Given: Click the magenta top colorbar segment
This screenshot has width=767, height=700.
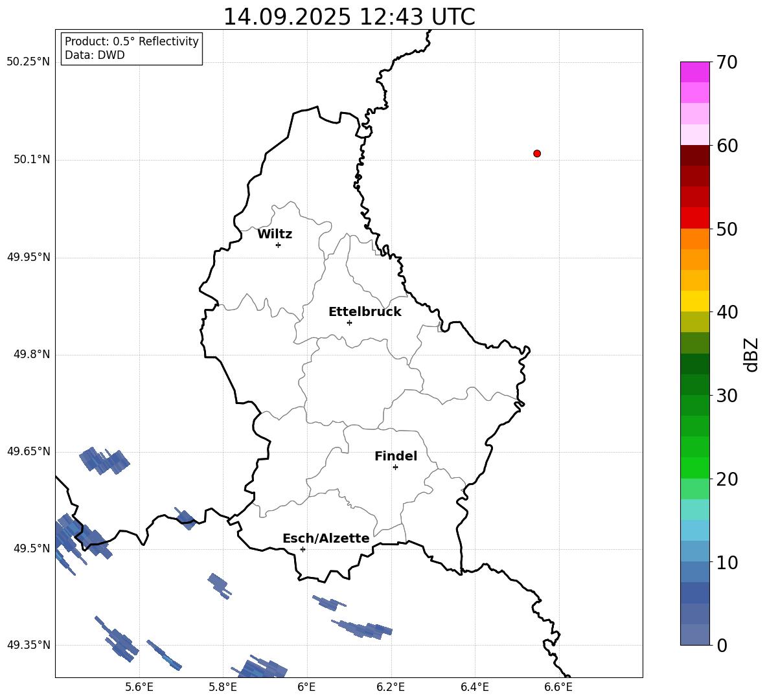Looking at the screenshot, I should 694,72.
